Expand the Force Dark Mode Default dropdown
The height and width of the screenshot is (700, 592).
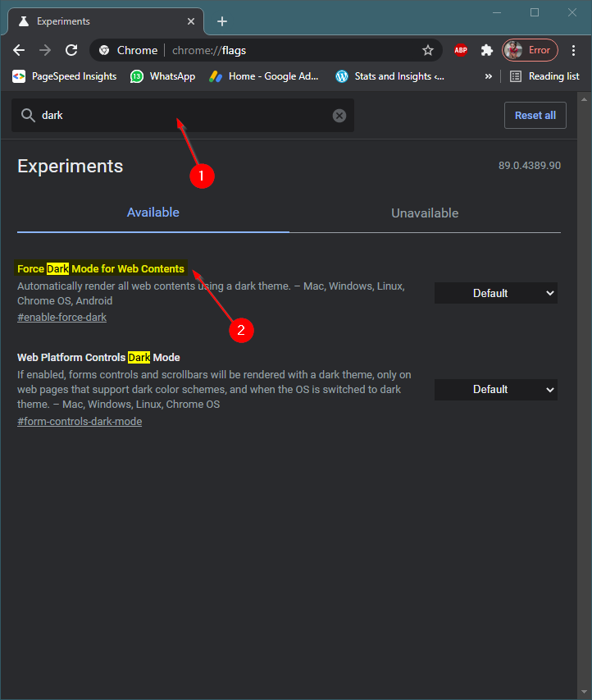[x=495, y=293]
